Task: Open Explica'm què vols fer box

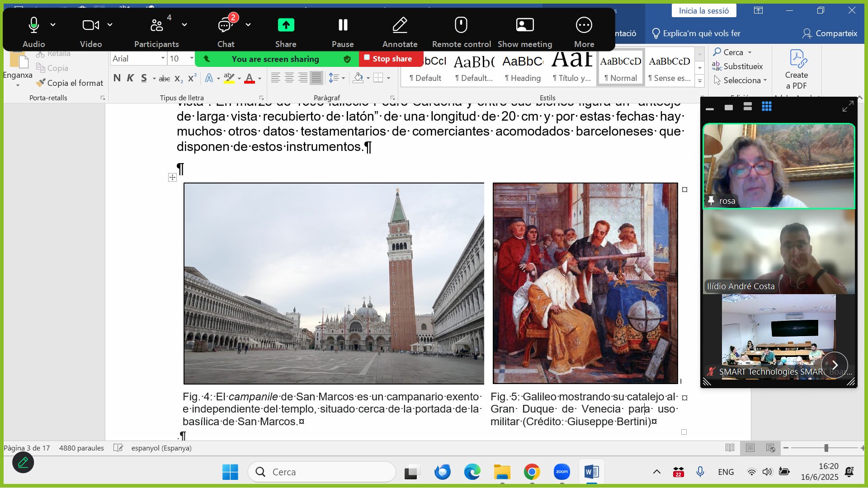Action: coord(696,33)
